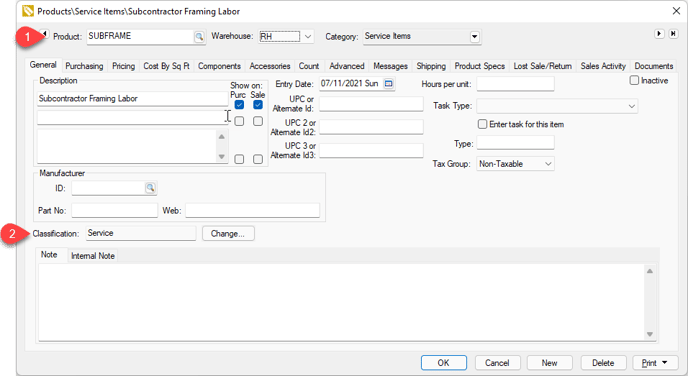The image size is (688, 376).
Task: Click the Subcontractor Framing Labor description field
Action: tap(132, 99)
